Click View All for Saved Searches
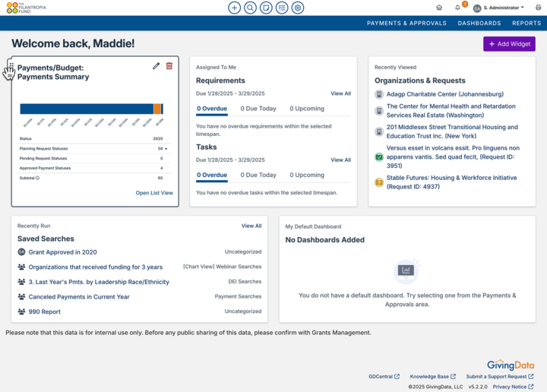Viewport: 547px width, 392px height. [x=251, y=226]
